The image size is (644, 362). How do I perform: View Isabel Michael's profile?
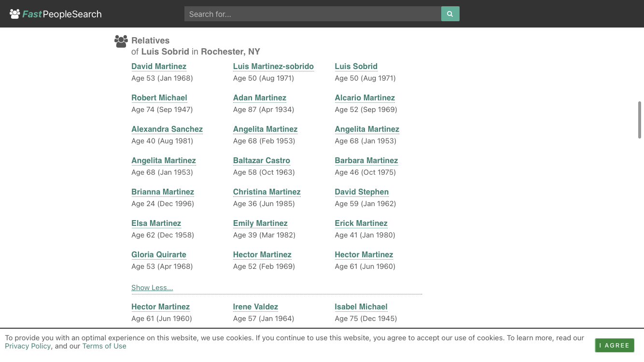tap(361, 307)
